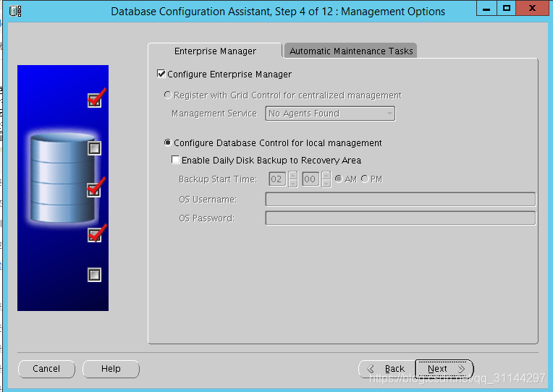553x392 pixels.
Task: Select the PM radio button
Action: pos(365,179)
